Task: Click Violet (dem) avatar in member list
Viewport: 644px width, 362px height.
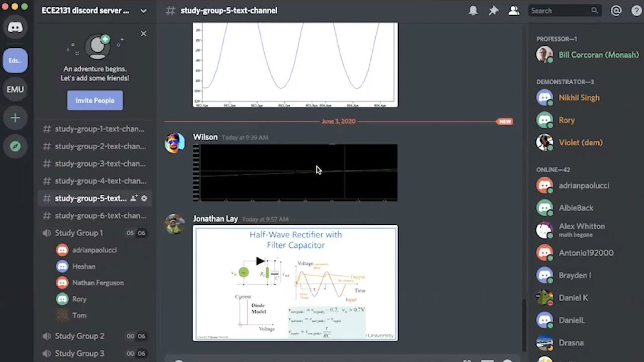Action: click(544, 142)
